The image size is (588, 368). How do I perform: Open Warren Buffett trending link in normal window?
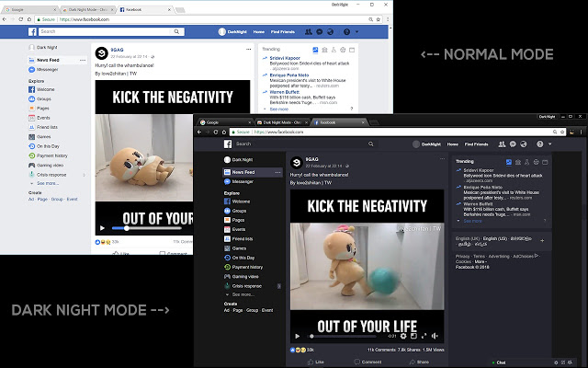point(284,92)
